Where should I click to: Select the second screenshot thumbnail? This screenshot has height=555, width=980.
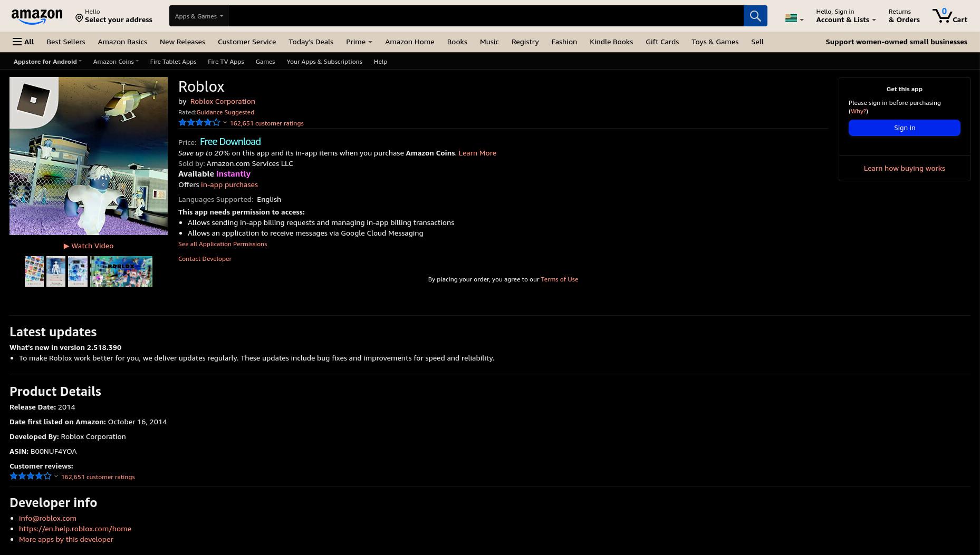pos(56,271)
